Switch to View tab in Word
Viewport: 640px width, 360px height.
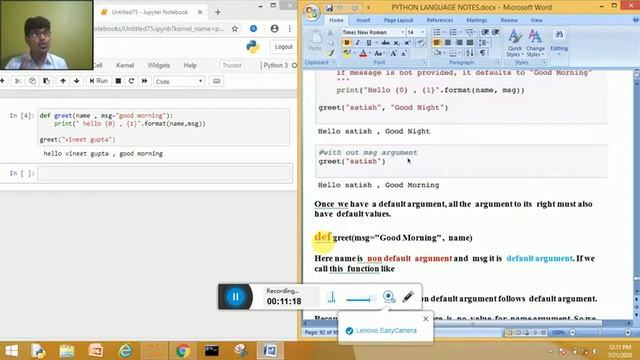pos(536,20)
